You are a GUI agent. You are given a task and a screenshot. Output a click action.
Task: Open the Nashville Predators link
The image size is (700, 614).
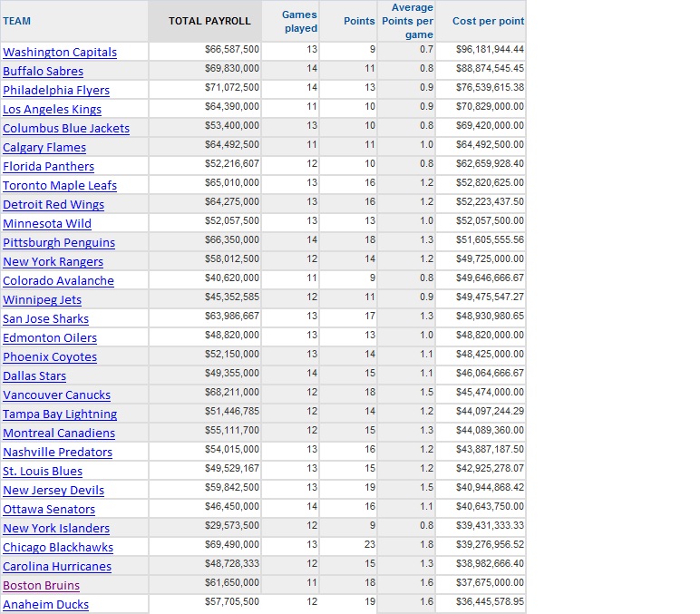pyautogui.click(x=58, y=453)
